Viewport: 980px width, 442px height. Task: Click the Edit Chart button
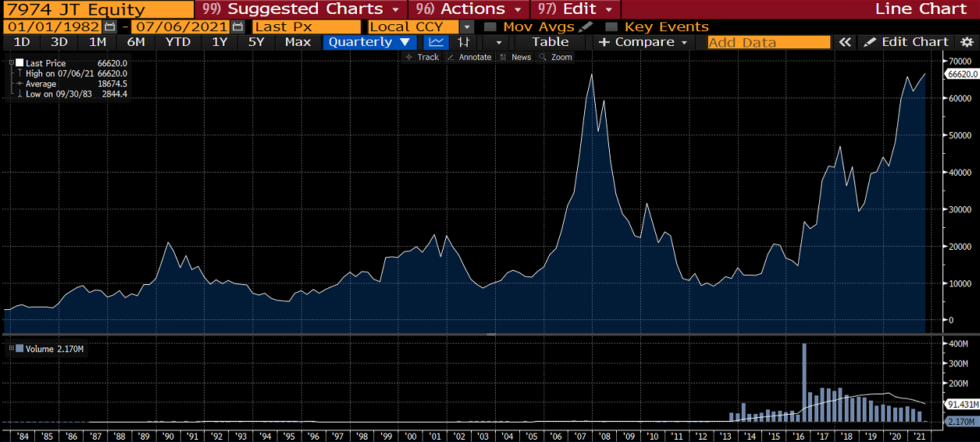(906, 42)
